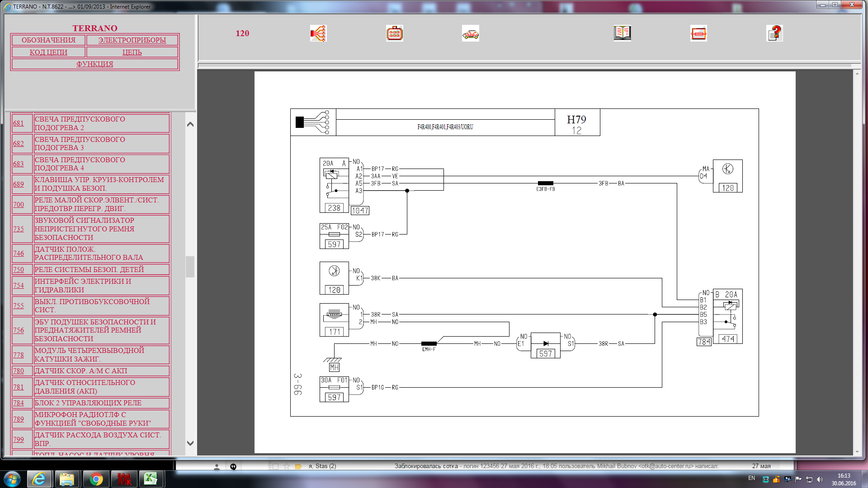Click the 120 code in top toolbar

click(242, 33)
